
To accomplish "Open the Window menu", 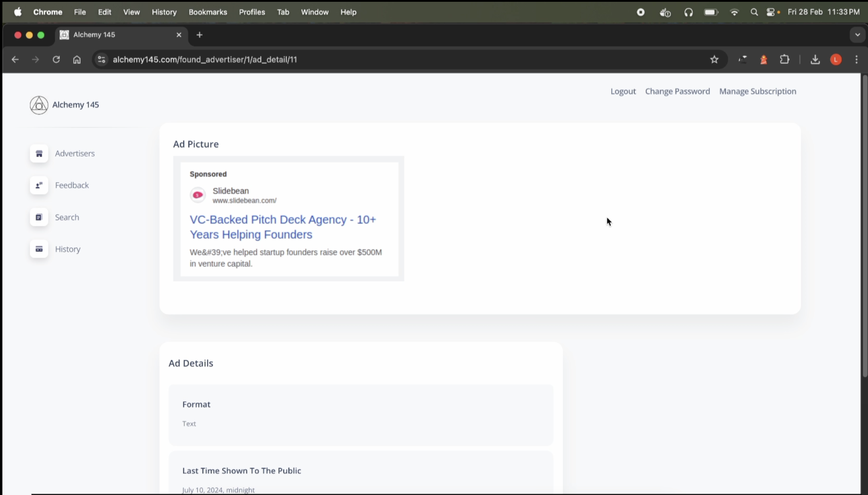I will tap(315, 12).
